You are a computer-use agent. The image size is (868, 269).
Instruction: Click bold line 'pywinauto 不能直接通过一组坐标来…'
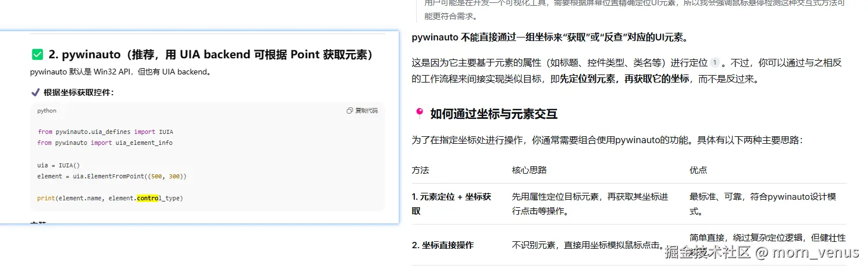coord(550,38)
